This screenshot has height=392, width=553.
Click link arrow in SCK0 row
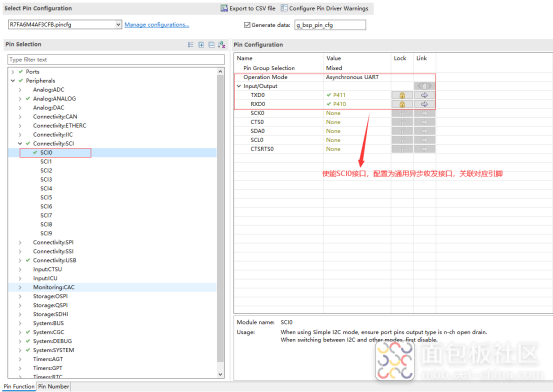click(x=424, y=113)
